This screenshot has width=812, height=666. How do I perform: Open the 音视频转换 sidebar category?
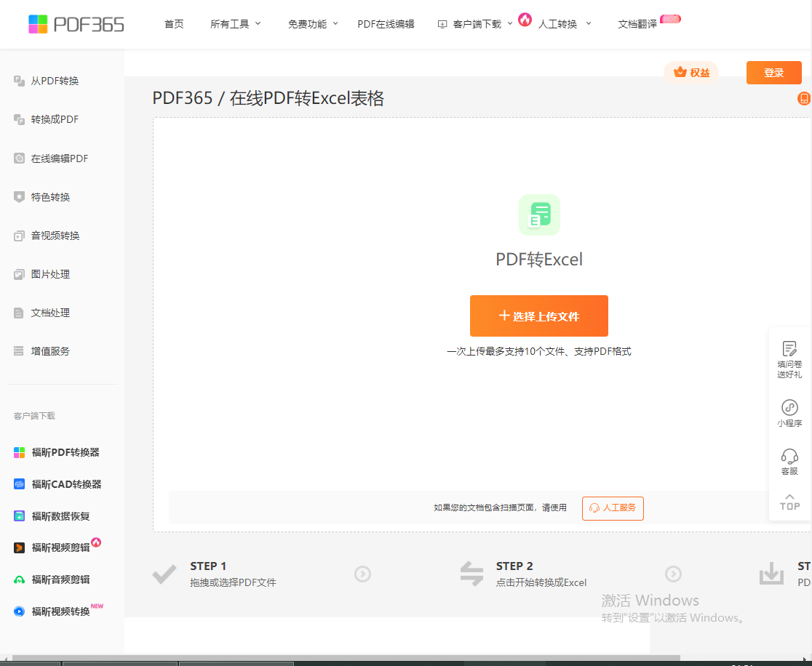(x=55, y=236)
